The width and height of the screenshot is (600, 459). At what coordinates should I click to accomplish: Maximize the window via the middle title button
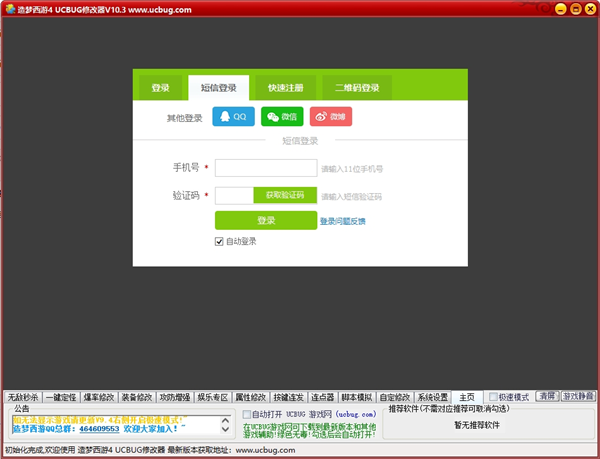tap(576, 9)
